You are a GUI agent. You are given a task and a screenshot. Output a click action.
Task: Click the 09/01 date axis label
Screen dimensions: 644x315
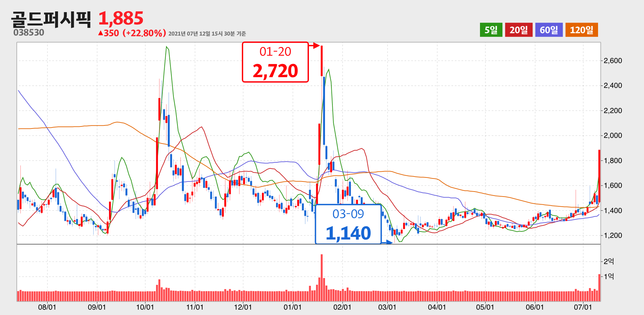(97, 307)
